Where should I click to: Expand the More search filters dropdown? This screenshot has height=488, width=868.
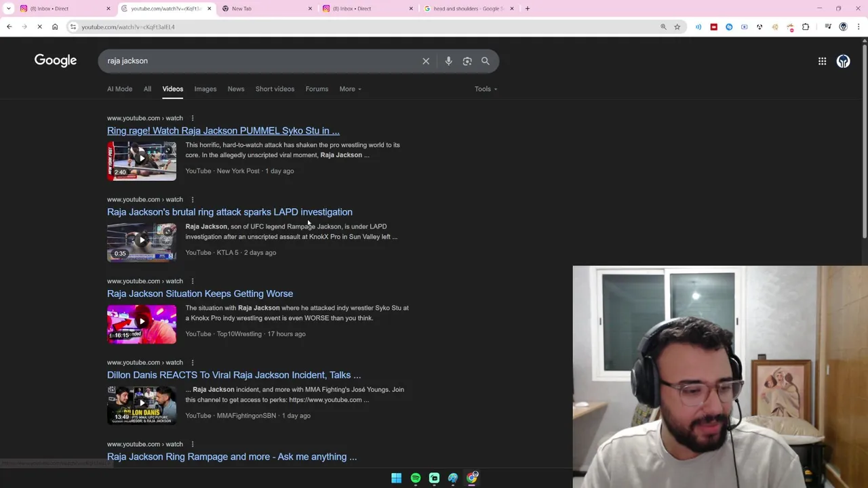(x=350, y=89)
